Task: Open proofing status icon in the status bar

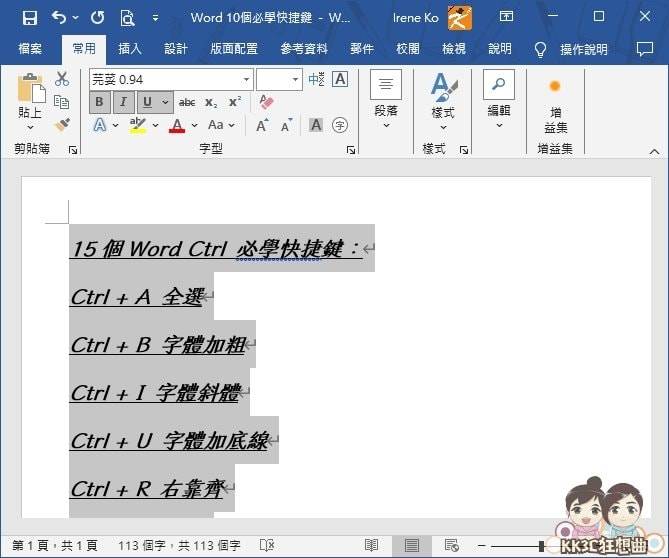Action: 267,545
